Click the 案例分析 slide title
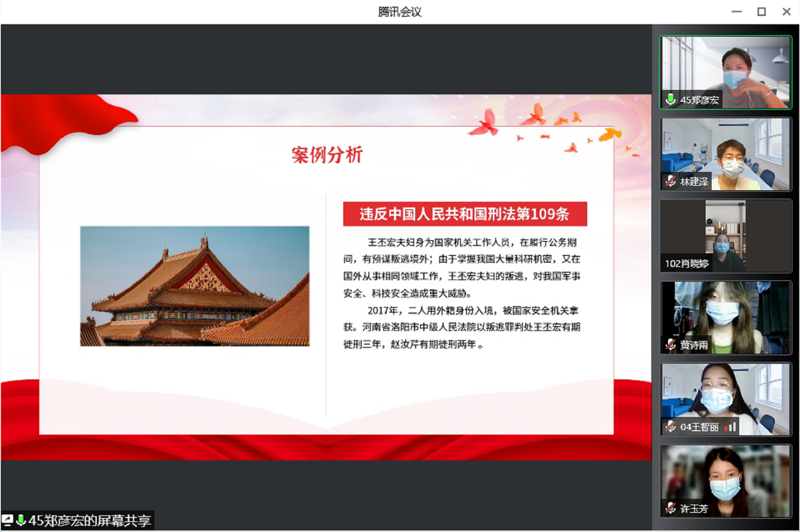 pyautogui.click(x=327, y=155)
